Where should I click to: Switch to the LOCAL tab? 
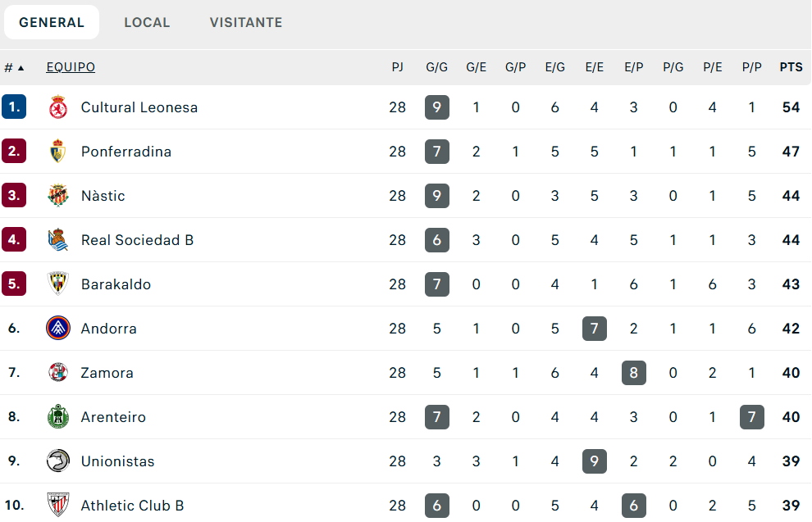[x=147, y=23]
